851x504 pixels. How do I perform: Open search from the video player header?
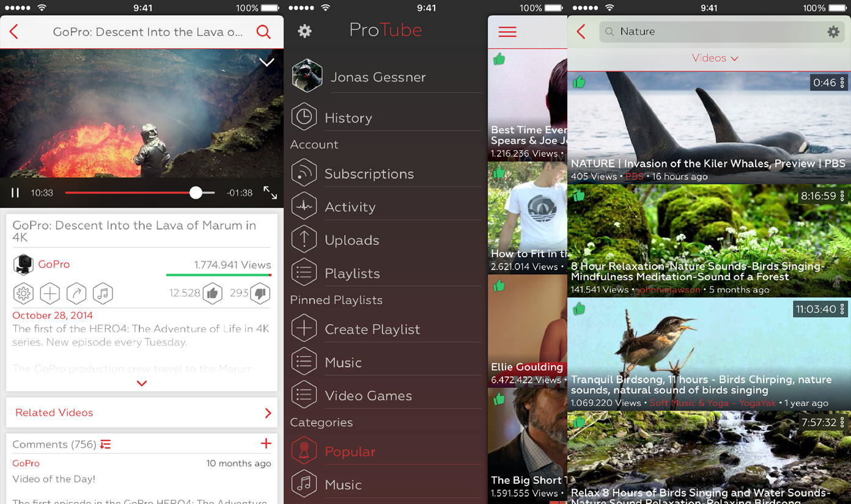(x=263, y=32)
